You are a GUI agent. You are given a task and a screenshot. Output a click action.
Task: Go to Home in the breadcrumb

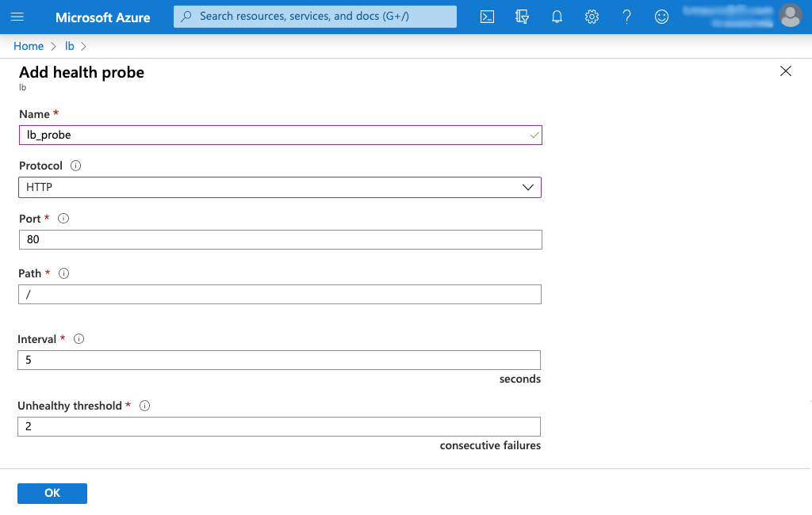29,46
